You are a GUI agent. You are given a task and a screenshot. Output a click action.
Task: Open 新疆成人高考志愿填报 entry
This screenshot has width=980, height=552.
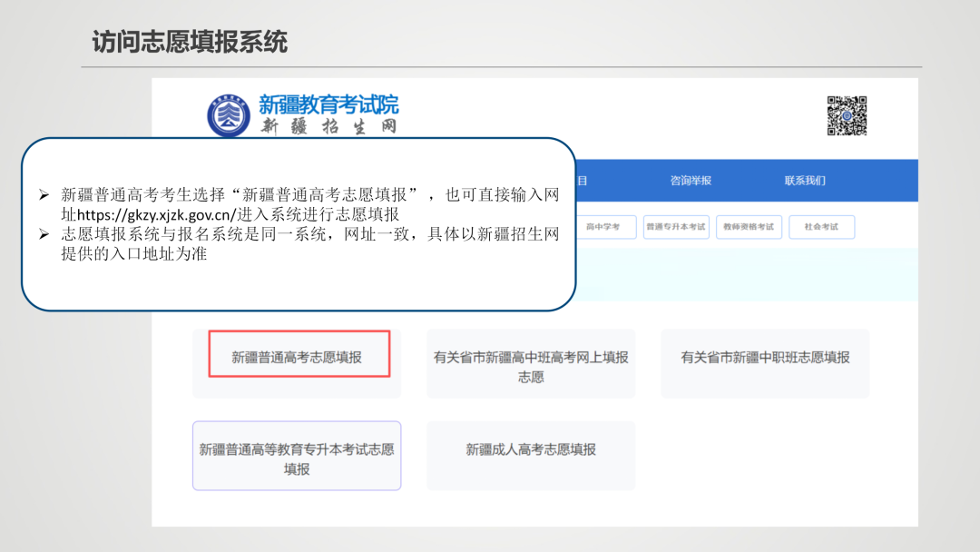coord(531,456)
